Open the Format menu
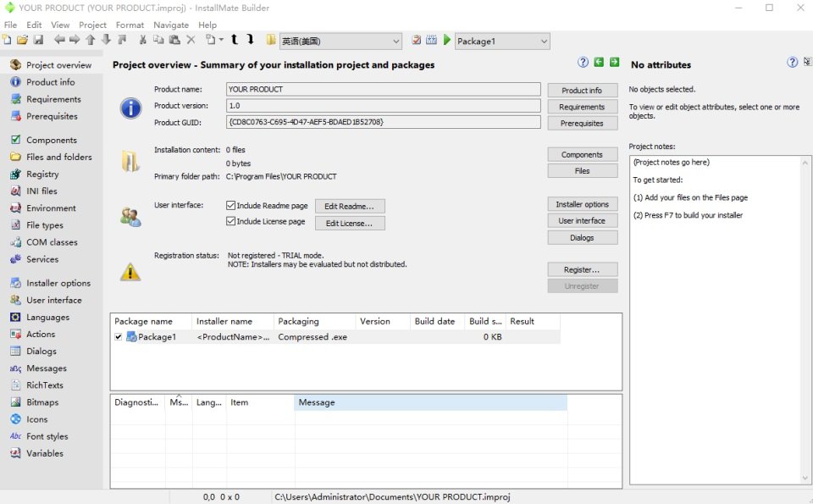This screenshot has width=813, height=504. coord(130,25)
